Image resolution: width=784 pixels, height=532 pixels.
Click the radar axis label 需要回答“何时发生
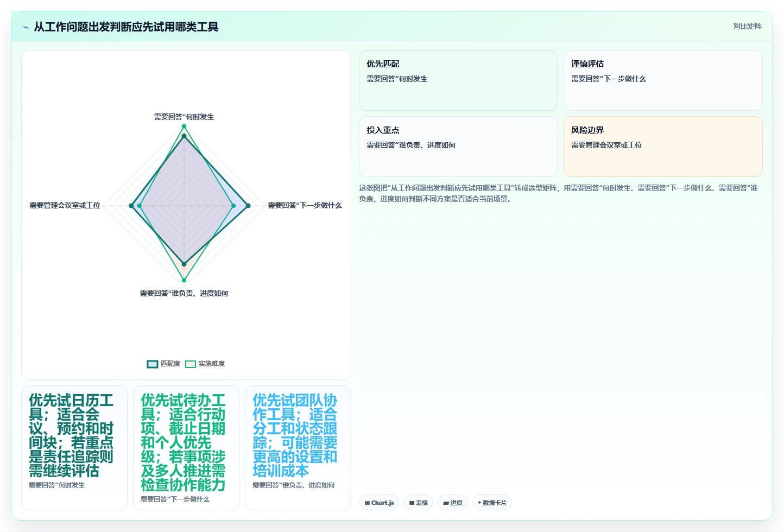point(184,117)
